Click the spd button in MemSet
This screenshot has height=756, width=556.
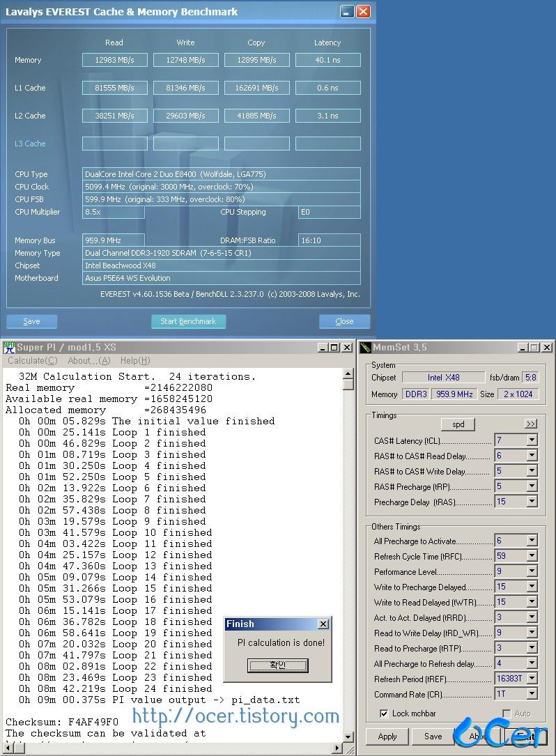pyautogui.click(x=458, y=424)
